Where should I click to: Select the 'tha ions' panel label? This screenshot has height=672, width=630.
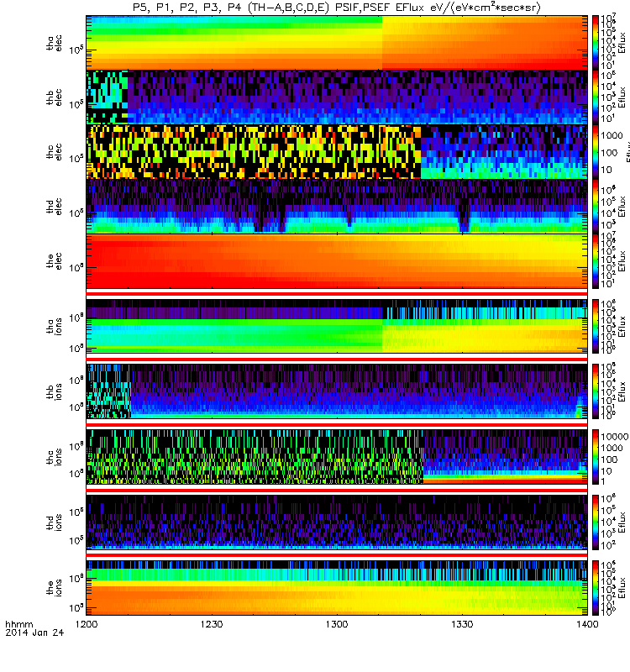[54, 326]
